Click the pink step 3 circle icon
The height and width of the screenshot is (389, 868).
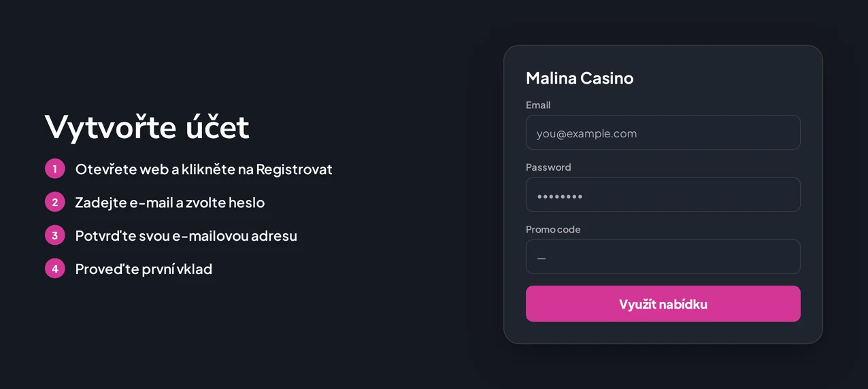[x=55, y=235]
